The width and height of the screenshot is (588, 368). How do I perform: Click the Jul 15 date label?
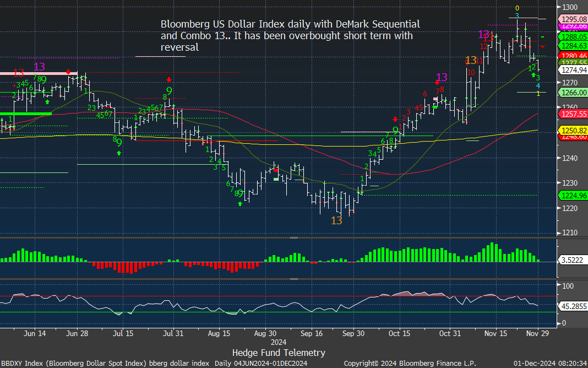click(123, 333)
